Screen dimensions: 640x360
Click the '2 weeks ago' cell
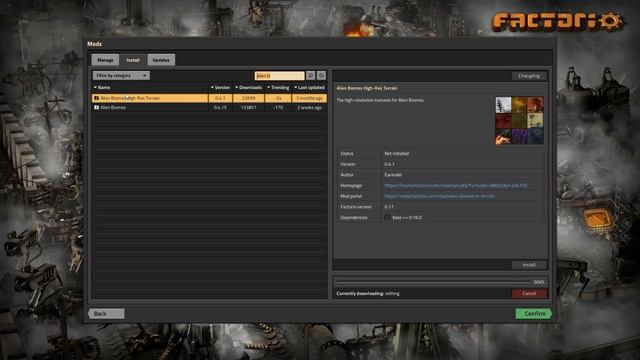click(x=309, y=108)
